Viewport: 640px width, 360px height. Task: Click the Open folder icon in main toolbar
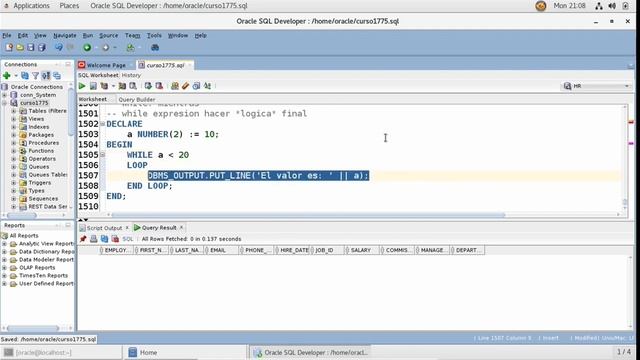pos(20,47)
